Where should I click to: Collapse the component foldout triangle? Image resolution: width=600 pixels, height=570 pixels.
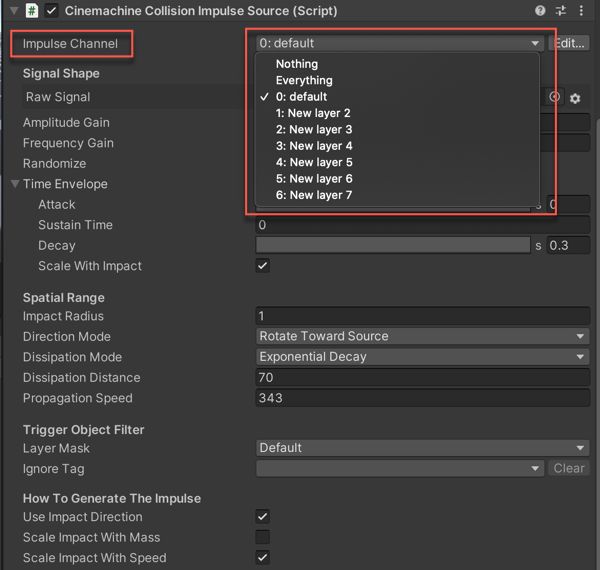(x=14, y=11)
